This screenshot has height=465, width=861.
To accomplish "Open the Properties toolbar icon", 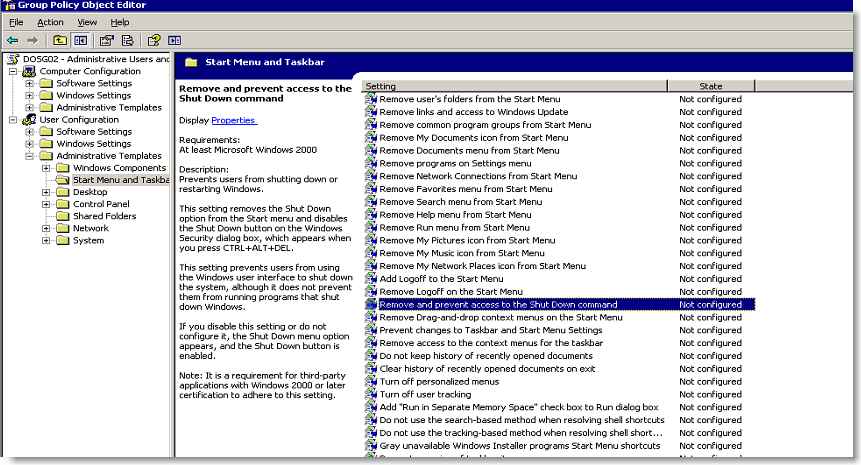I will (107, 40).
